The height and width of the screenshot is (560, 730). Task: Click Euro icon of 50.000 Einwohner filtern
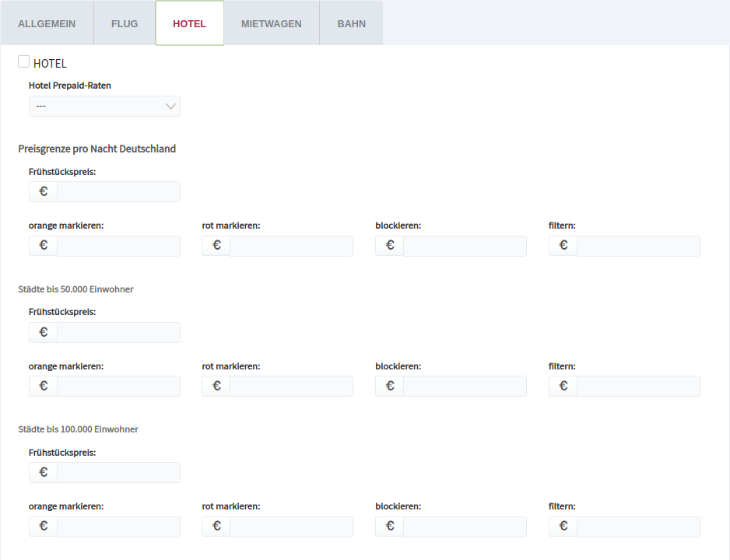[563, 386]
